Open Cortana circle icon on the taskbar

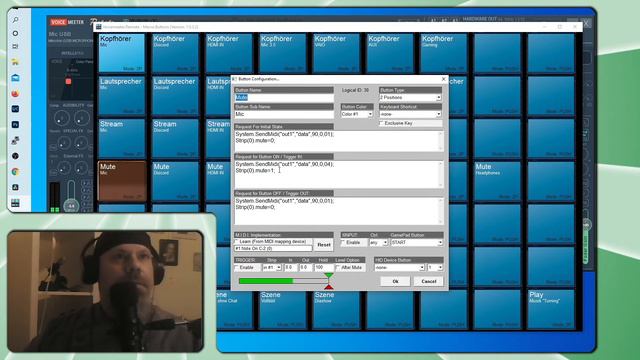tap(16, 33)
